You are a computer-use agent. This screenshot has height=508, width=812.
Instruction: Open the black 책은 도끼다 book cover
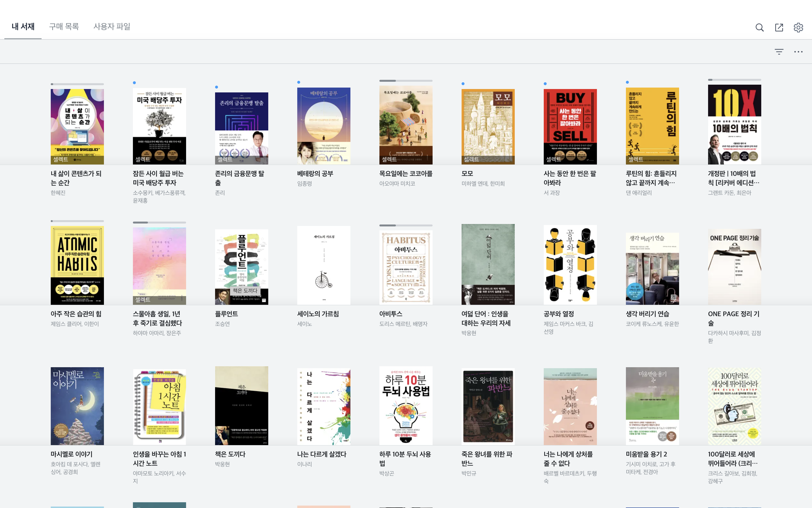(x=242, y=405)
